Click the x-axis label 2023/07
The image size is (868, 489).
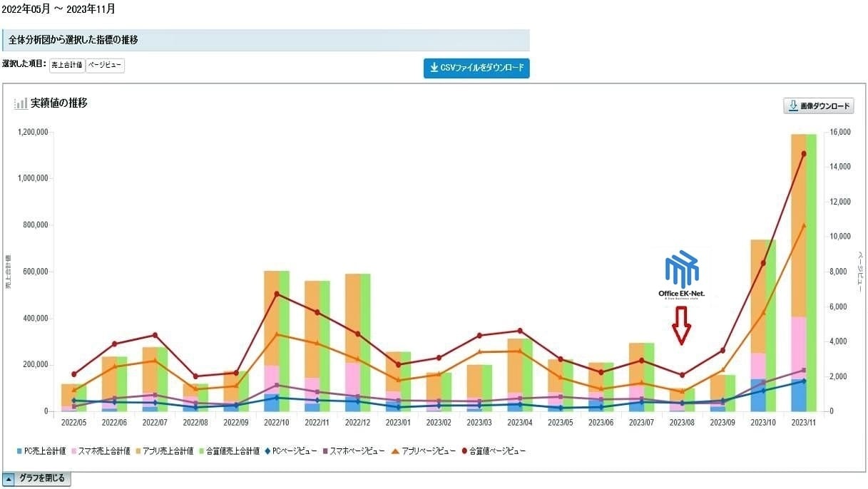tap(642, 423)
